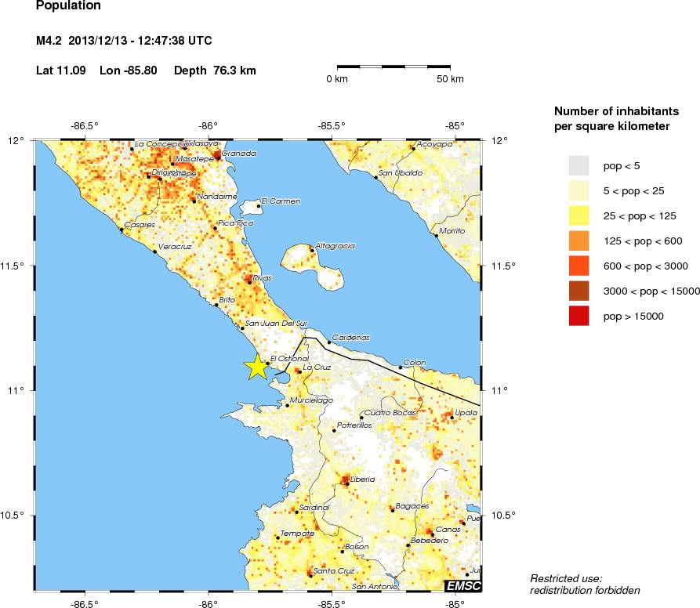Click the 'San Ubaldo' label
This screenshot has height=608, width=700.
[401, 173]
